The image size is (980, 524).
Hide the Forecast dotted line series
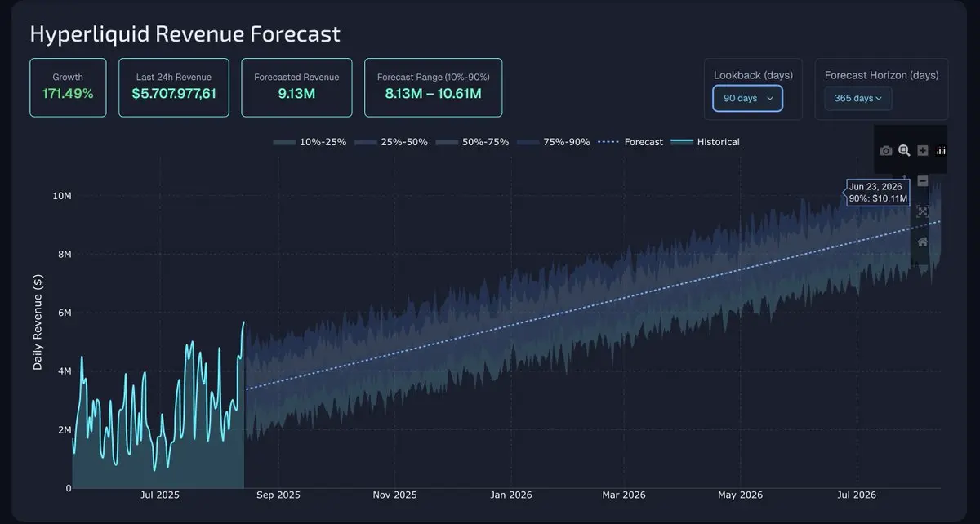point(630,142)
